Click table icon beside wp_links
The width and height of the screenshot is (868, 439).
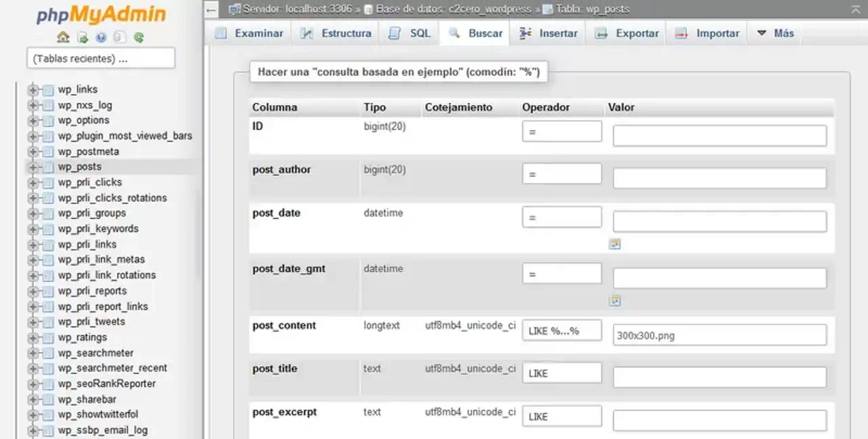tap(47, 89)
